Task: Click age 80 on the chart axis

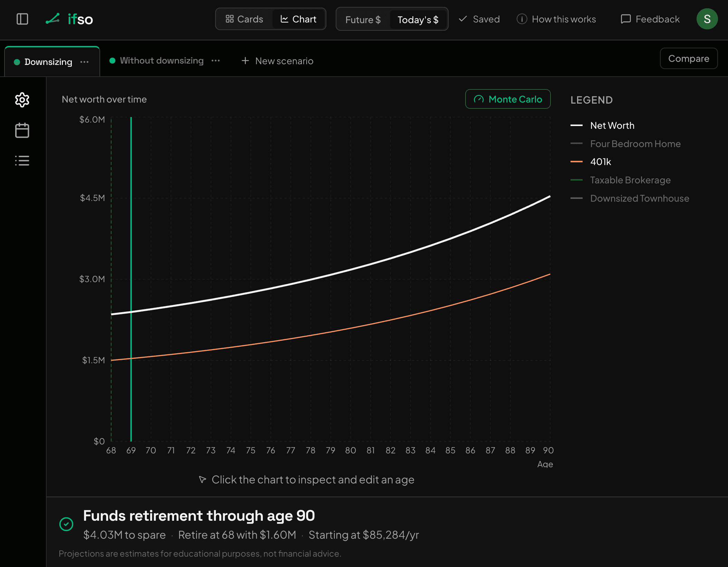Action: 351,450
